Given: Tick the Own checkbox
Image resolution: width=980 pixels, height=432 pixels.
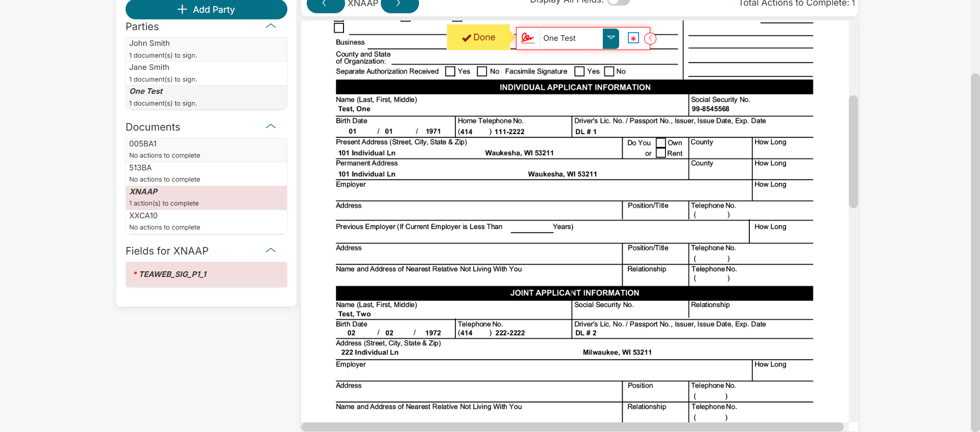Looking at the screenshot, I should coord(661,143).
